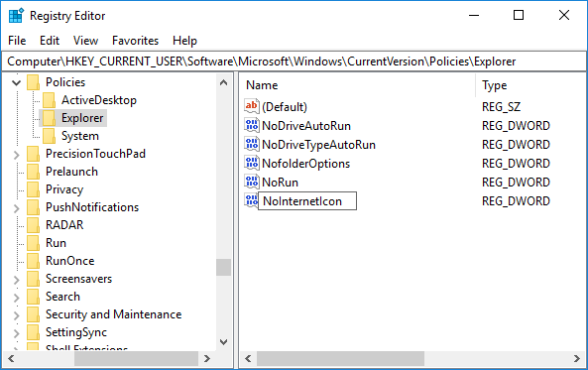The width and height of the screenshot is (588, 370).
Task: Click the ActiveDesktop folder icon
Action: [49, 100]
